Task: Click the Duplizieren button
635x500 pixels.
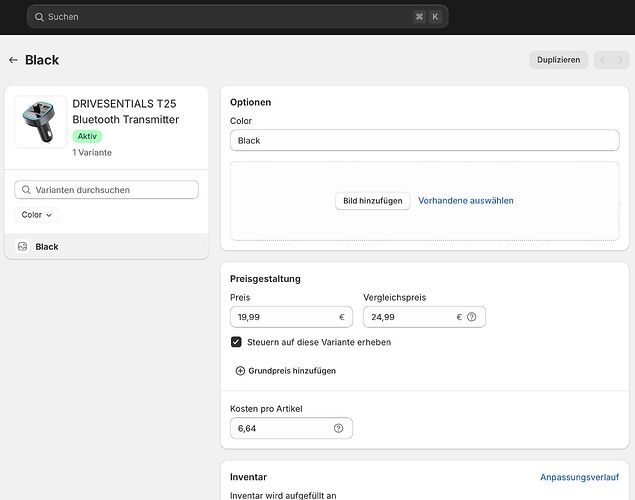Action: click(x=558, y=60)
